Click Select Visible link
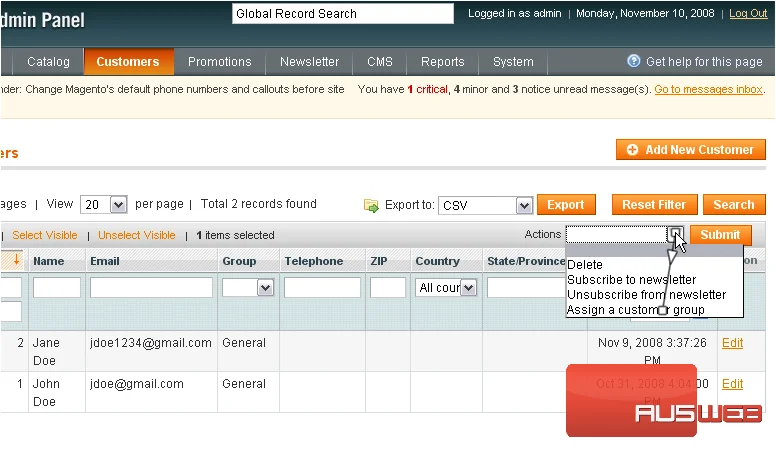The width and height of the screenshot is (776, 450). (x=45, y=235)
